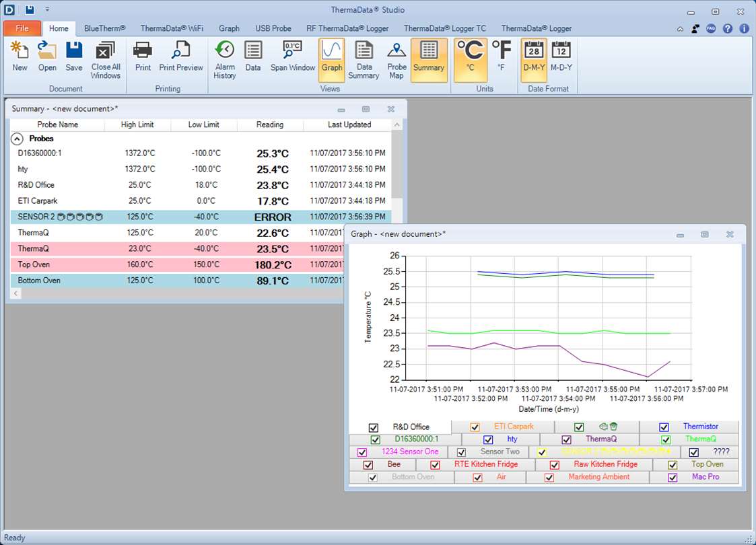Toggle Raw Kitchen Fridge checkbox
This screenshot has width=756, height=545.
tap(555, 464)
